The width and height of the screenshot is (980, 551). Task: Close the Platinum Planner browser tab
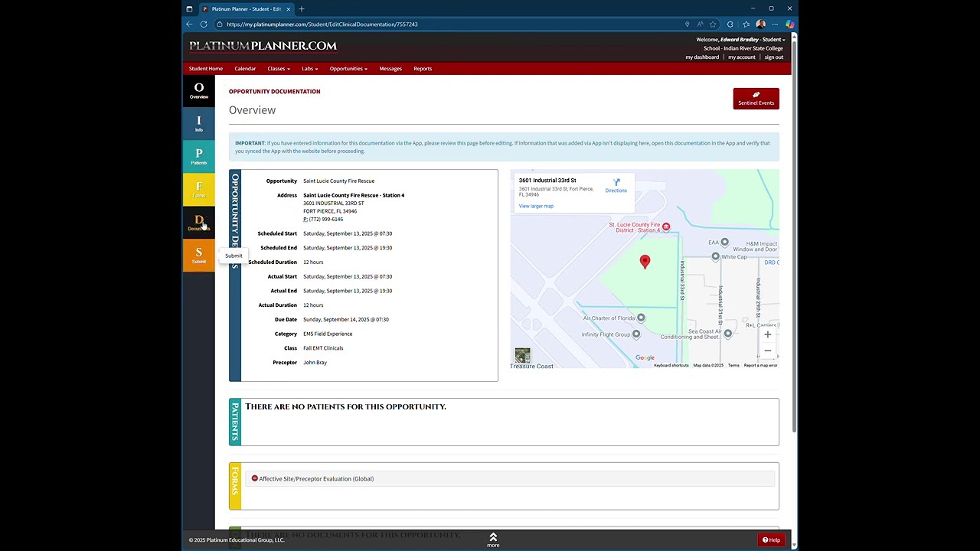point(289,9)
